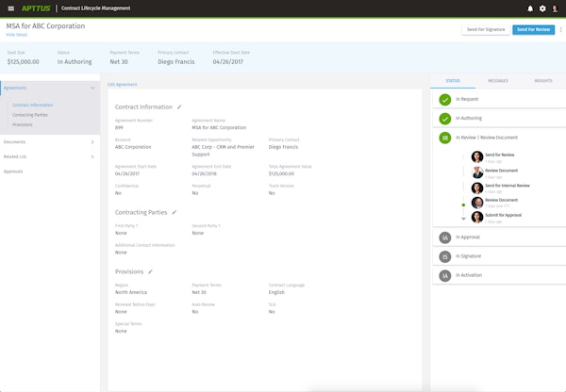Viewport: 566px width, 392px height.
Task: Click the In Authoring status label
Action: click(469, 119)
